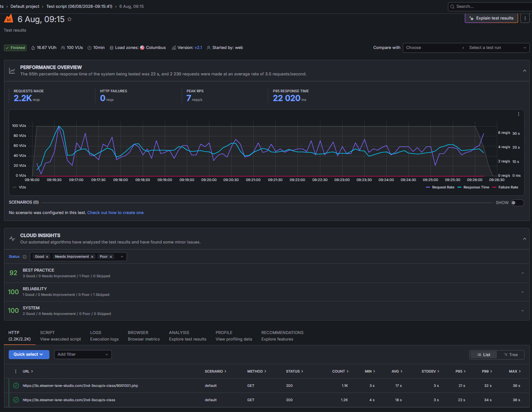The height and width of the screenshot is (412, 532).
Task: Switch to List view
Action: (483, 354)
